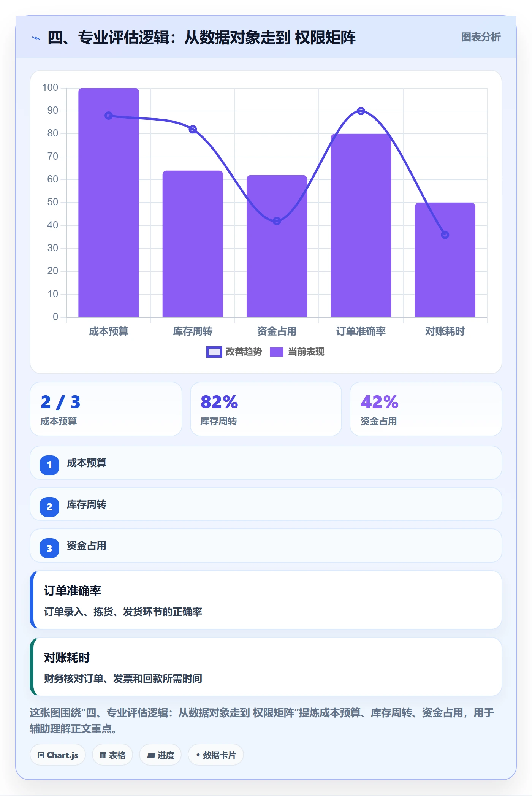Select the line point peak at 订单准确率
The image size is (532, 796).
tap(361, 111)
